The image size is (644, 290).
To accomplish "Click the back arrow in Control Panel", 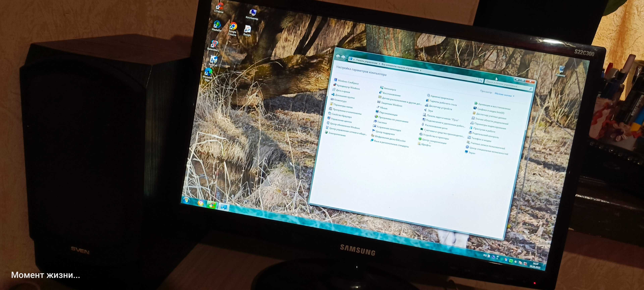I will pyautogui.click(x=338, y=57).
